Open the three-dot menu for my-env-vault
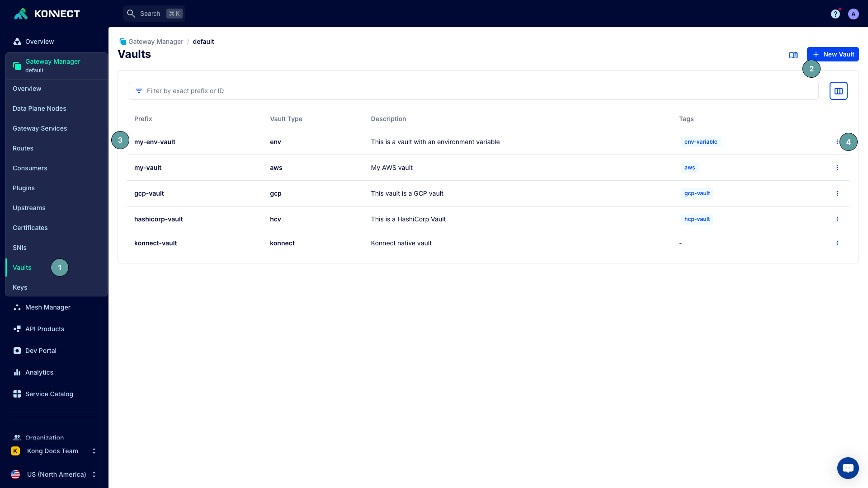Viewport: 868px width, 488px height. [x=837, y=142]
